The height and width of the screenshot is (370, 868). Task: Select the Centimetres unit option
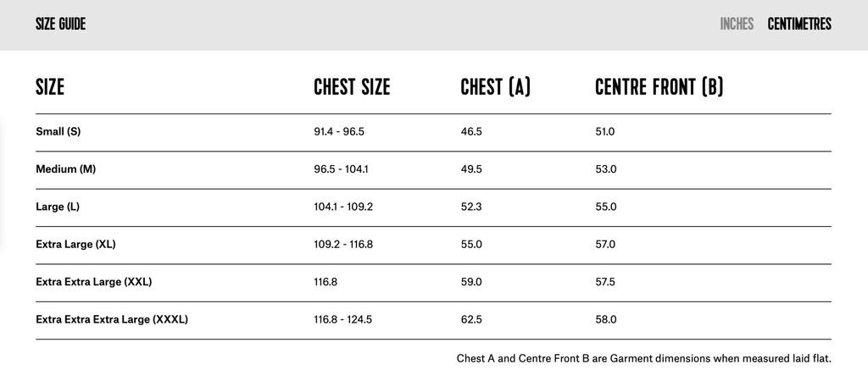point(799,25)
